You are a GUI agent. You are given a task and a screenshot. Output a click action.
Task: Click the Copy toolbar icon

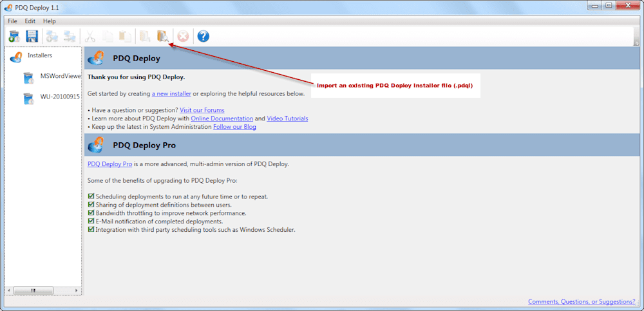[108, 37]
